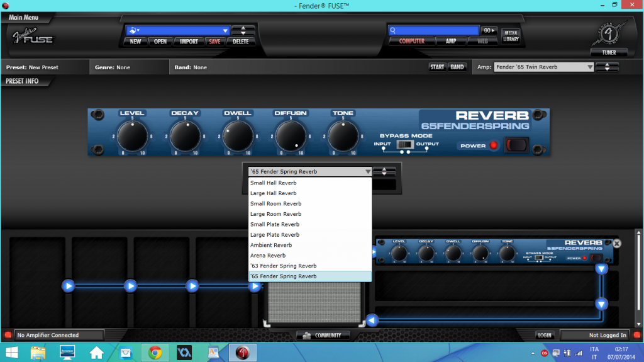Select Large Room Reverb
This screenshot has width=644, height=362.
click(310, 214)
